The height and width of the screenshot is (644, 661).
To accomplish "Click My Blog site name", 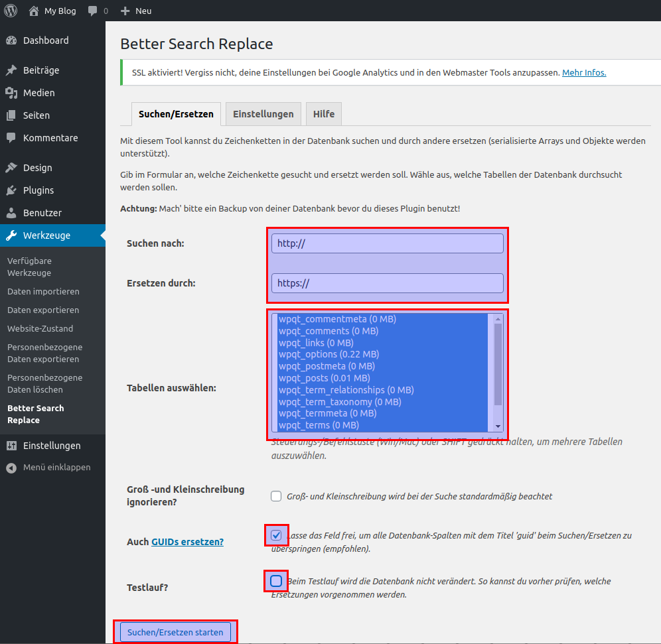I will click(60, 11).
